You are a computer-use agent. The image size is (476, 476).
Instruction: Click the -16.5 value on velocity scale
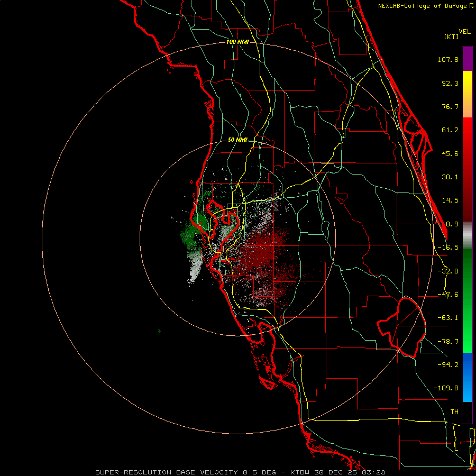tap(448, 248)
